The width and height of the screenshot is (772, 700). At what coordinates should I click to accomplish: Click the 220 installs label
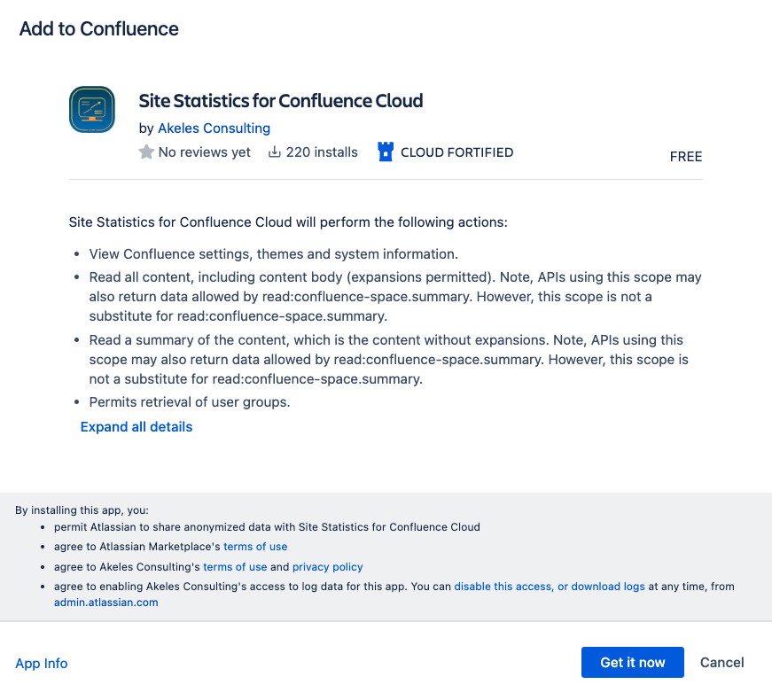[322, 152]
